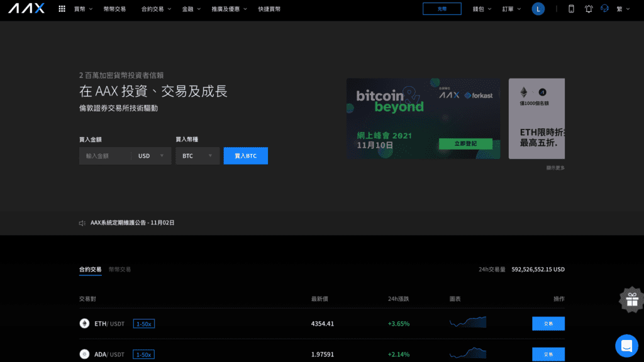
Task: Go to 快捷買幣 in the top navigation
Action: pos(269,9)
